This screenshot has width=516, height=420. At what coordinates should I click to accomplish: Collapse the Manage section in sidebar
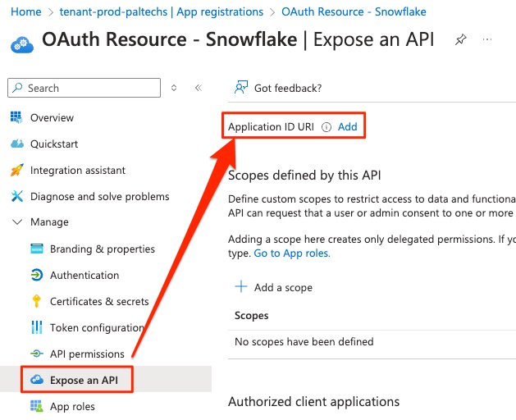(16, 222)
